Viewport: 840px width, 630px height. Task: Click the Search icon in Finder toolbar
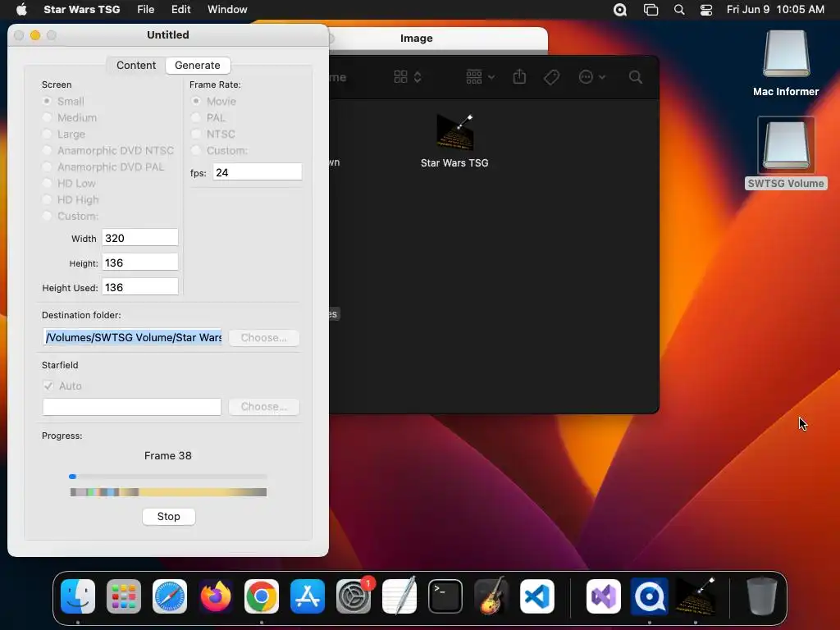pyautogui.click(x=636, y=77)
